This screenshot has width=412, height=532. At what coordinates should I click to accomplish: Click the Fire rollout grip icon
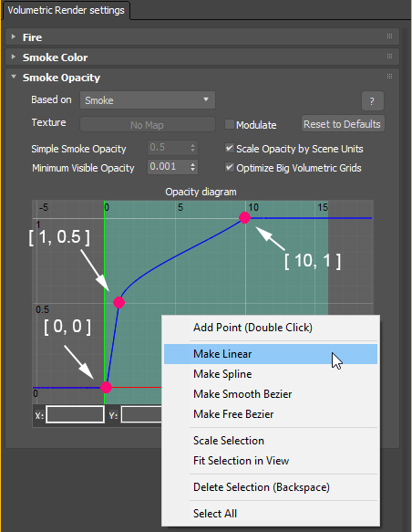coord(389,36)
